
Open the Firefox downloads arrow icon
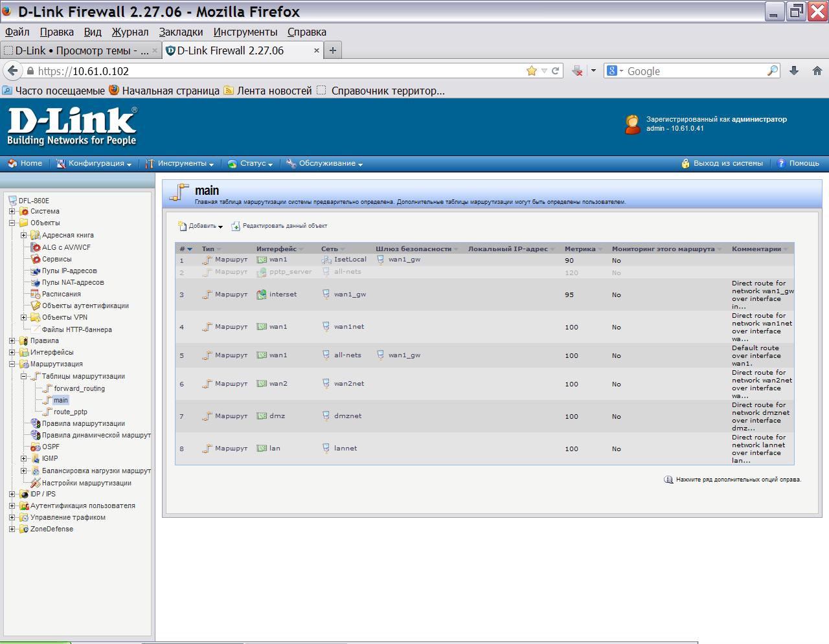[x=794, y=71]
